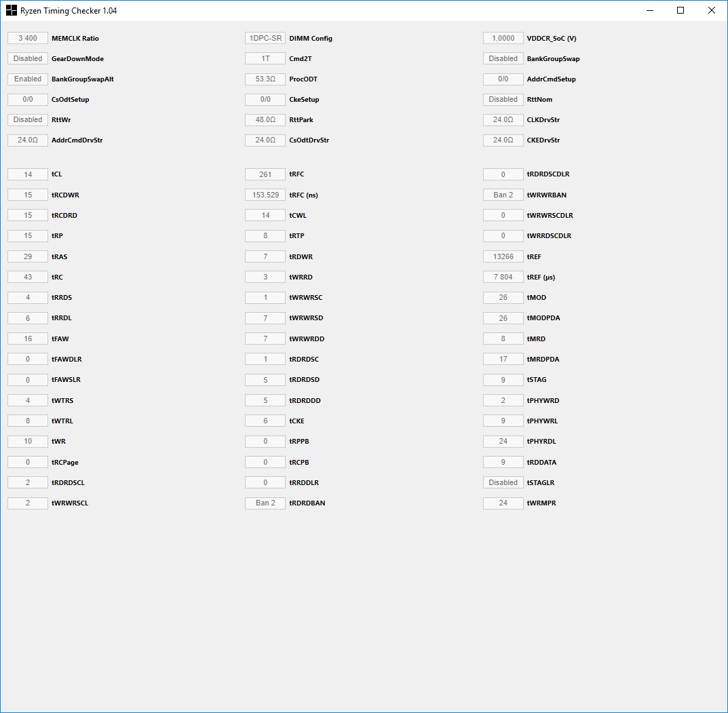Image resolution: width=728 pixels, height=713 pixels.
Task: Click the tCKE value field
Action: pos(265,421)
